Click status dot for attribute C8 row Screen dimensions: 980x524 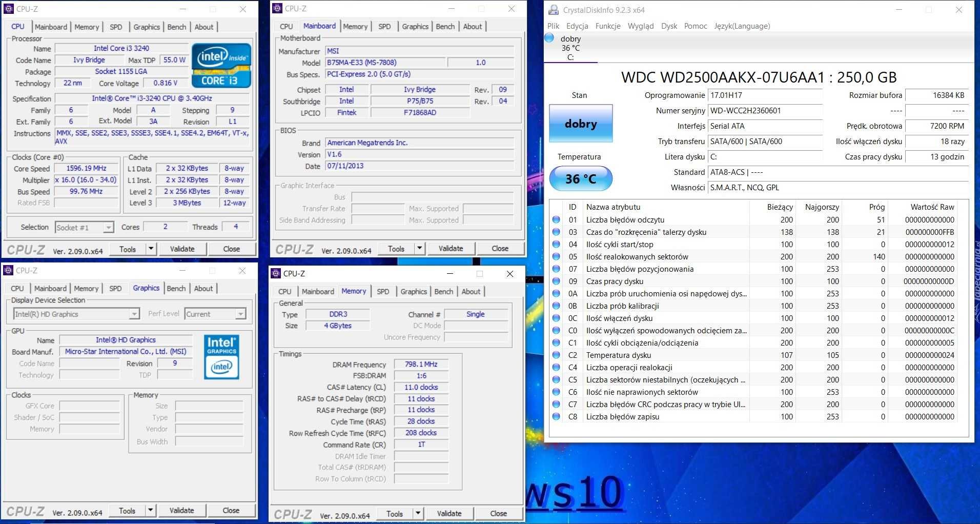[556, 416]
